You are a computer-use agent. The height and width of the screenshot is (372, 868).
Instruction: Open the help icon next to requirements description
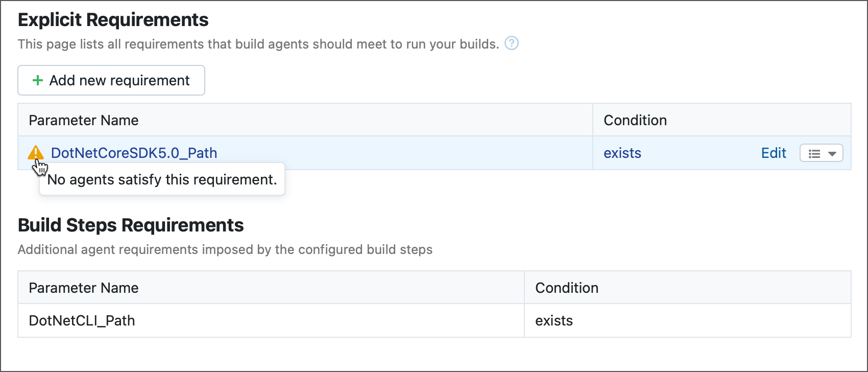coord(512,43)
